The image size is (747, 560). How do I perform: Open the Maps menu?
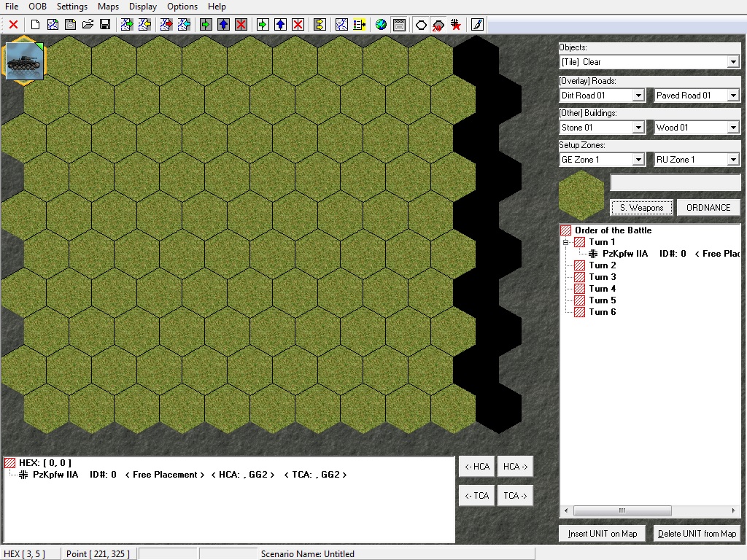tap(108, 7)
